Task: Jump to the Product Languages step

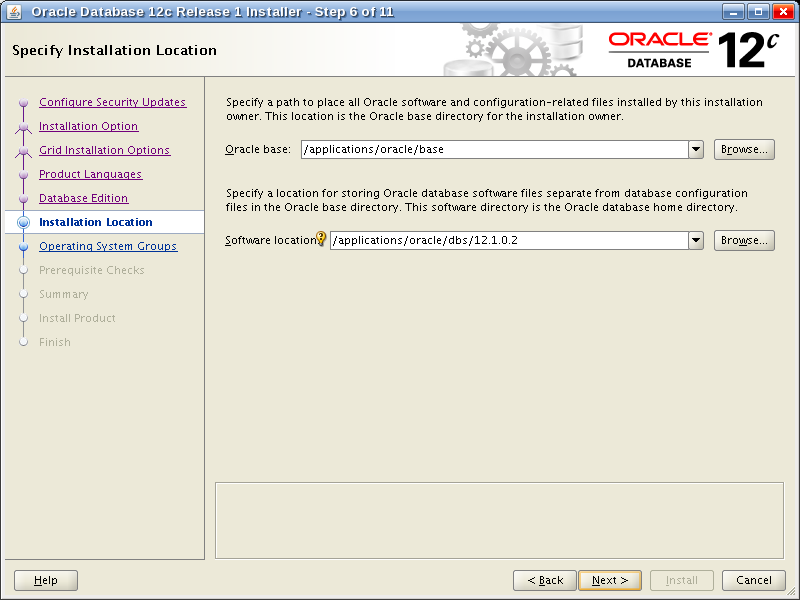Action: point(90,174)
